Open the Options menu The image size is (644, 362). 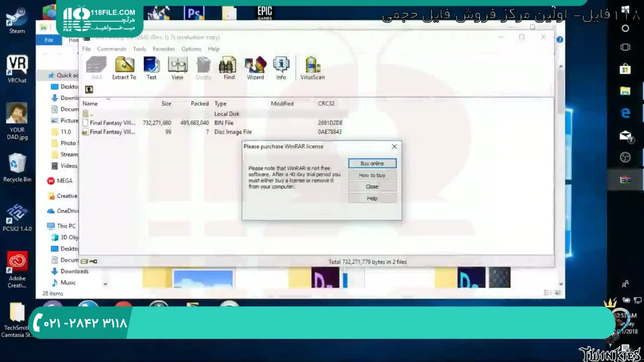(x=191, y=49)
